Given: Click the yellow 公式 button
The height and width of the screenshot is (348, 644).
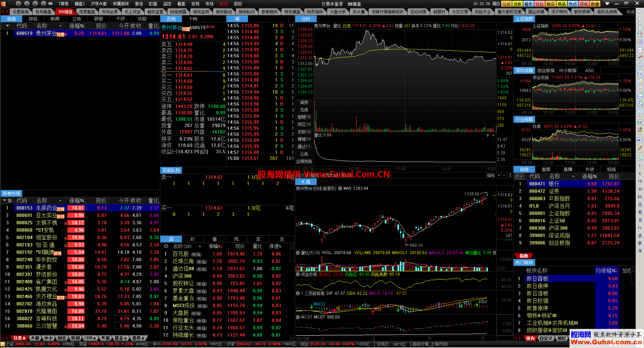Looking at the screenshot, I should [x=506, y=4].
